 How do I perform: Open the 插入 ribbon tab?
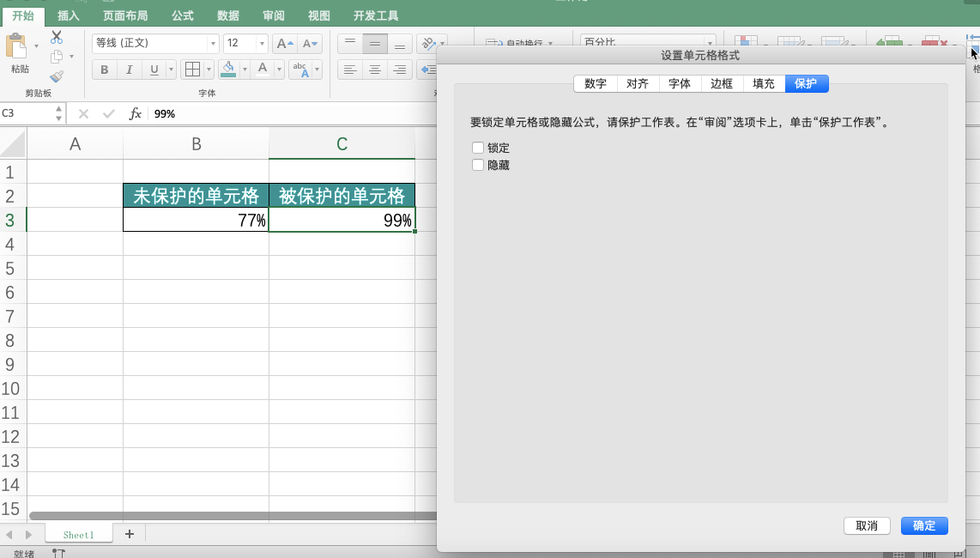pos(68,15)
